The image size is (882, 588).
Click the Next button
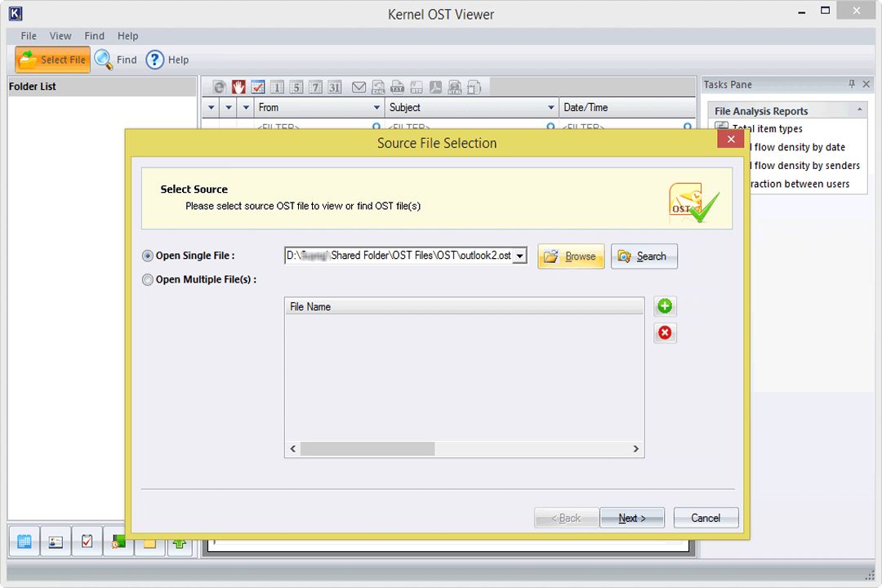(631, 518)
